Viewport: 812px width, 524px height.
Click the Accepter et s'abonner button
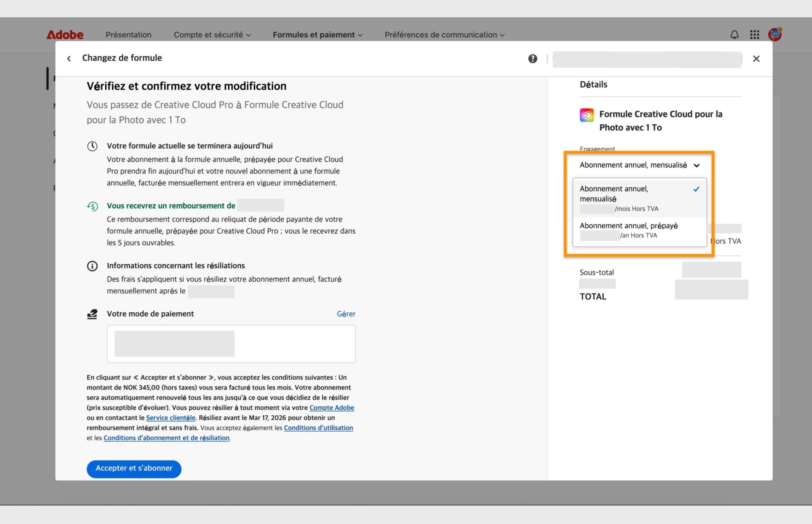[x=134, y=468]
